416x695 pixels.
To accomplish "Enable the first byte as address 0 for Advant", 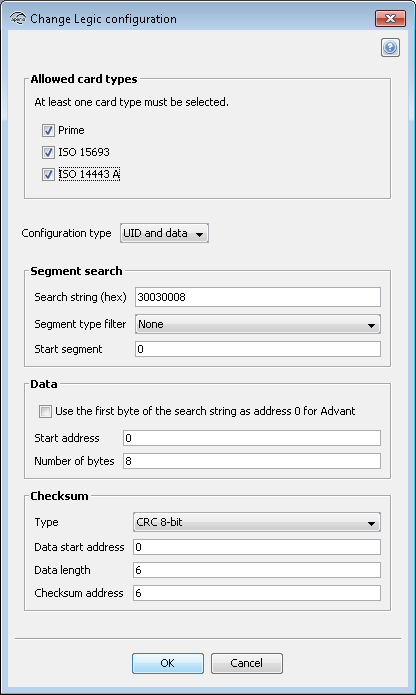I will (45, 411).
